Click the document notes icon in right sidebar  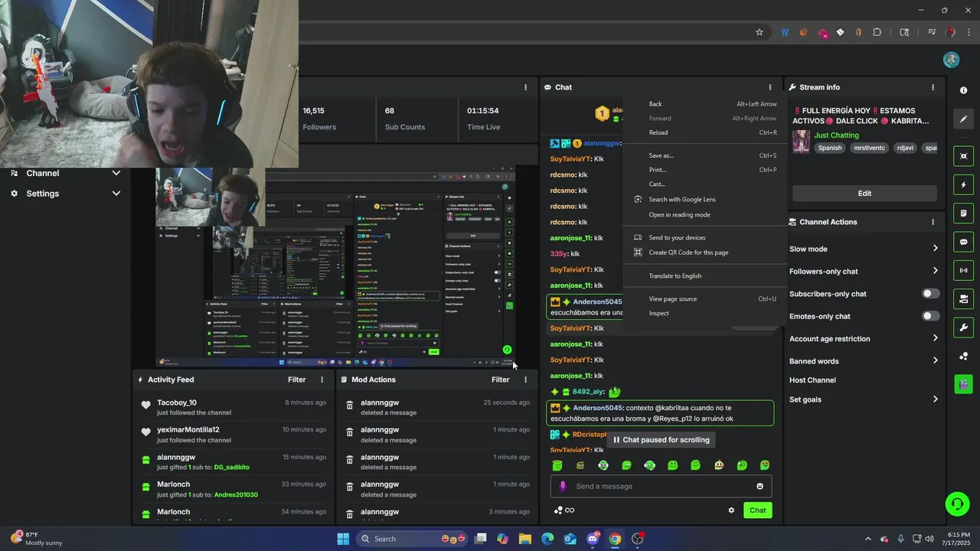963,213
